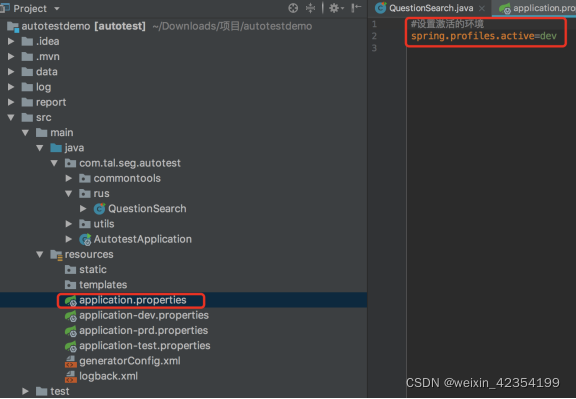Collapse the java folder
576x399 pixels.
40,148
